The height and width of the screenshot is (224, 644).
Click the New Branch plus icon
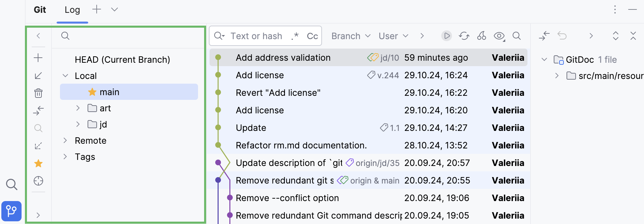tap(38, 58)
